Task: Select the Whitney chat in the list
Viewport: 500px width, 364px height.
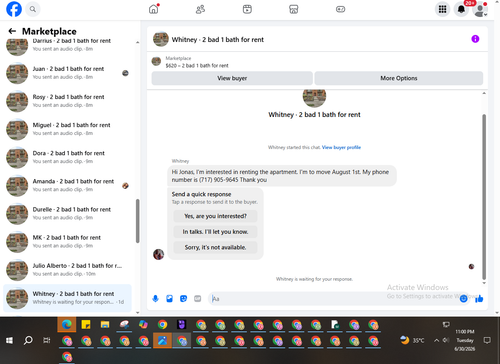Action: coord(67,298)
